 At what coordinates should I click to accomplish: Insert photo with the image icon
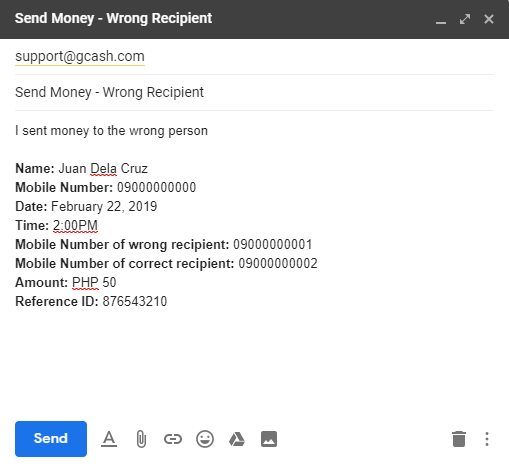pyautogui.click(x=269, y=439)
